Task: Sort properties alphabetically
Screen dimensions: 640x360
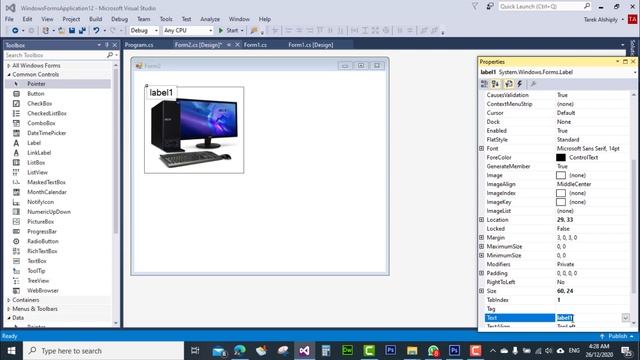Action: [x=496, y=84]
